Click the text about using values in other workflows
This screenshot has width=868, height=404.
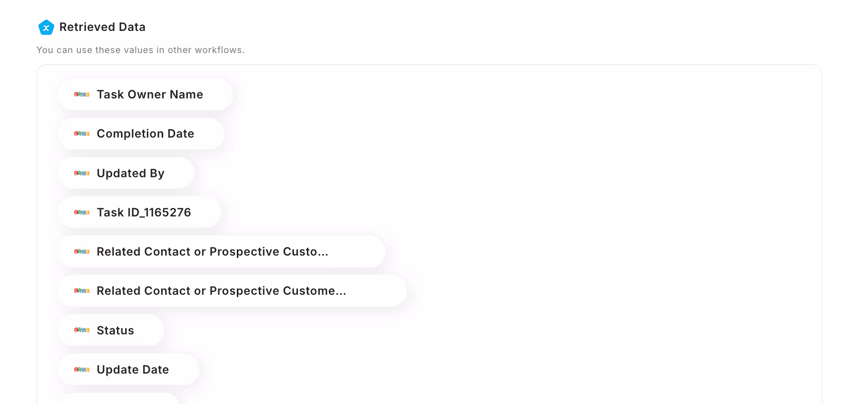pos(141,50)
